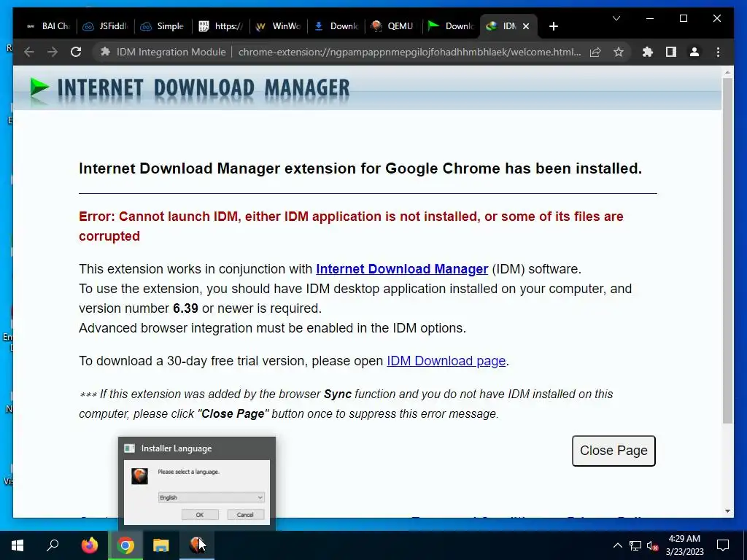Share this page icon
This screenshot has height=560, width=747.
tap(595, 52)
